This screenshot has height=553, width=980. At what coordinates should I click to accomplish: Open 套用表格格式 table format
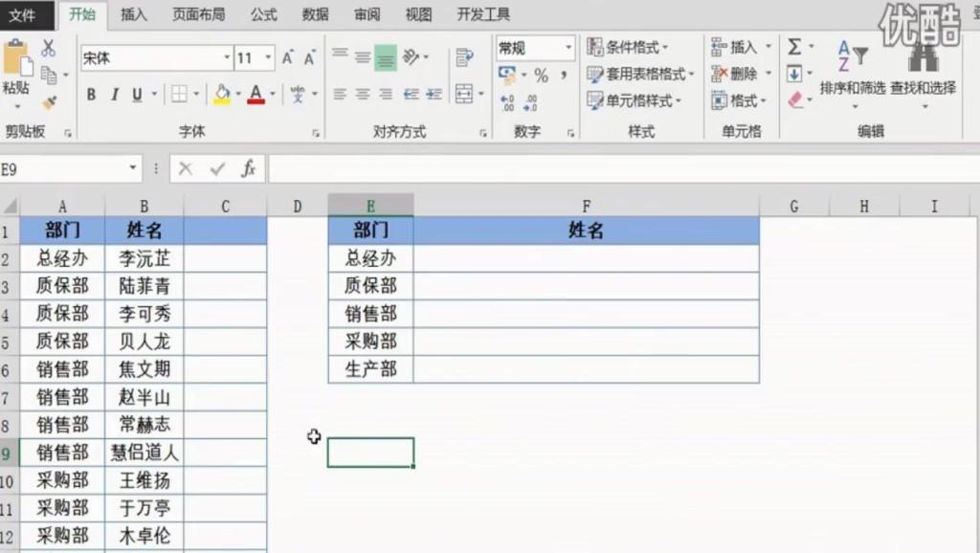(x=640, y=75)
